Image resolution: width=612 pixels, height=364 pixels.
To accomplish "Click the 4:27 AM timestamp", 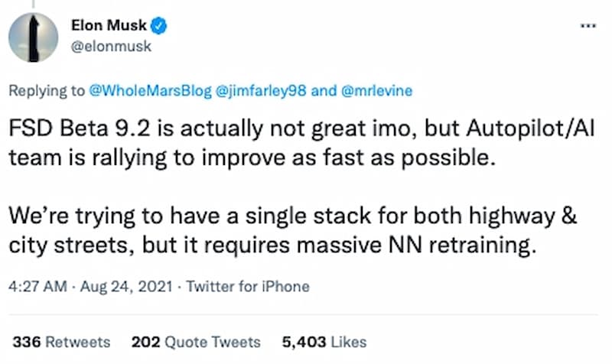I will [x=37, y=287].
